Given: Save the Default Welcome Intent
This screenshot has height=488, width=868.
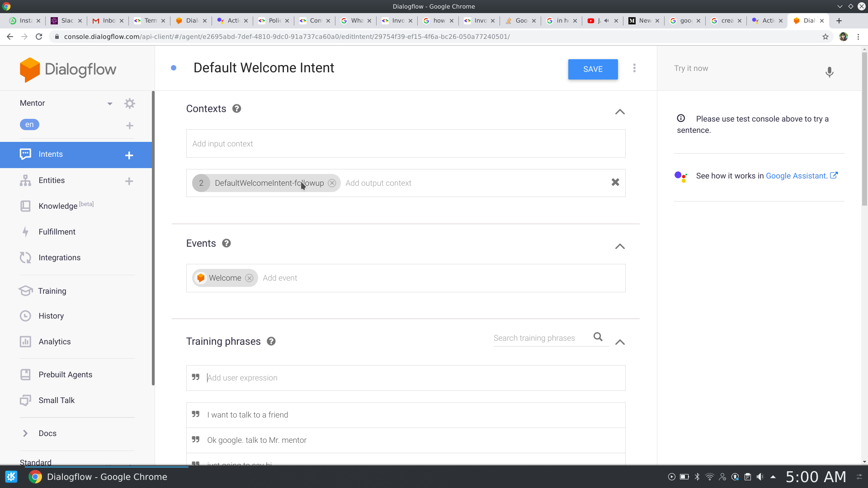Looking at the screenshot, I should coord(593,69).
